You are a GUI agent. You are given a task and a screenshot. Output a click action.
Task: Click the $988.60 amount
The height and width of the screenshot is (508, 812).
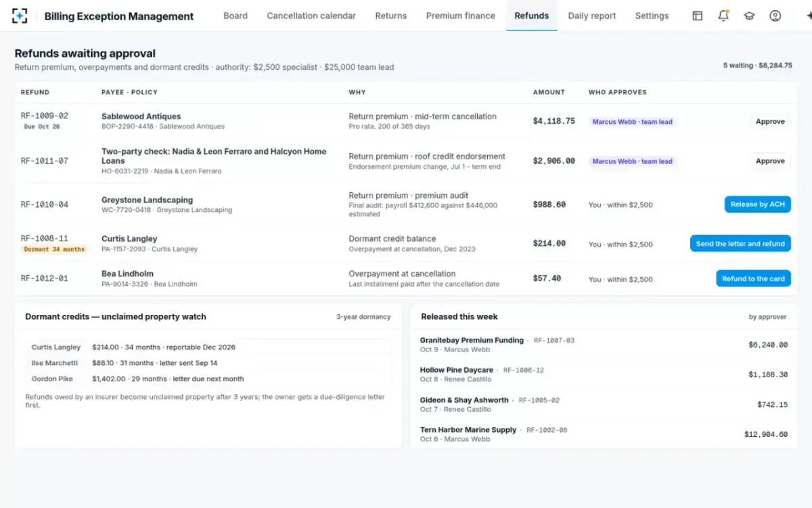coord(549,205)
